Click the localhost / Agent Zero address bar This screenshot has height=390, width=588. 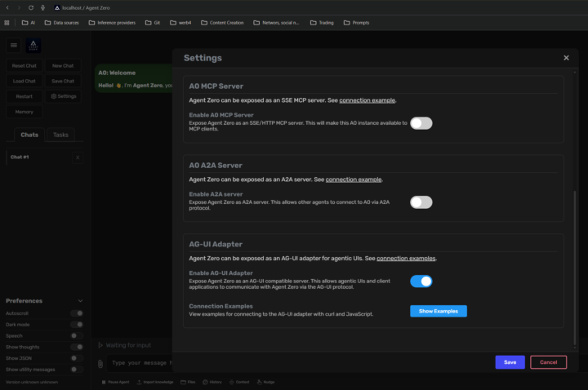coord(86,7)
